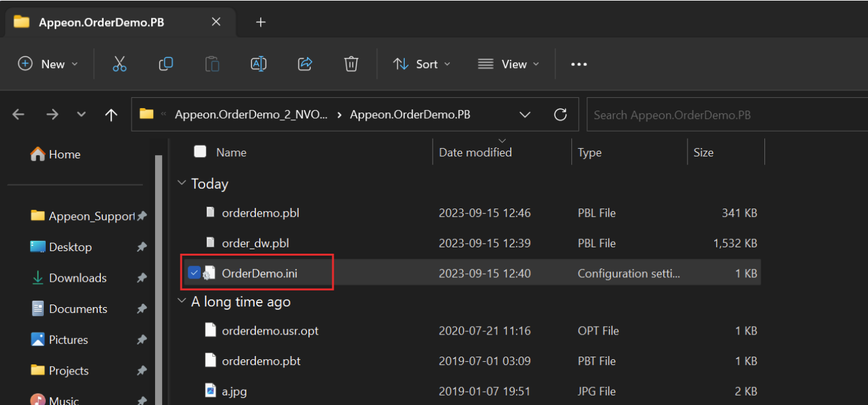Click the orderdemo.pbt file icon

(x=210, y=360)
